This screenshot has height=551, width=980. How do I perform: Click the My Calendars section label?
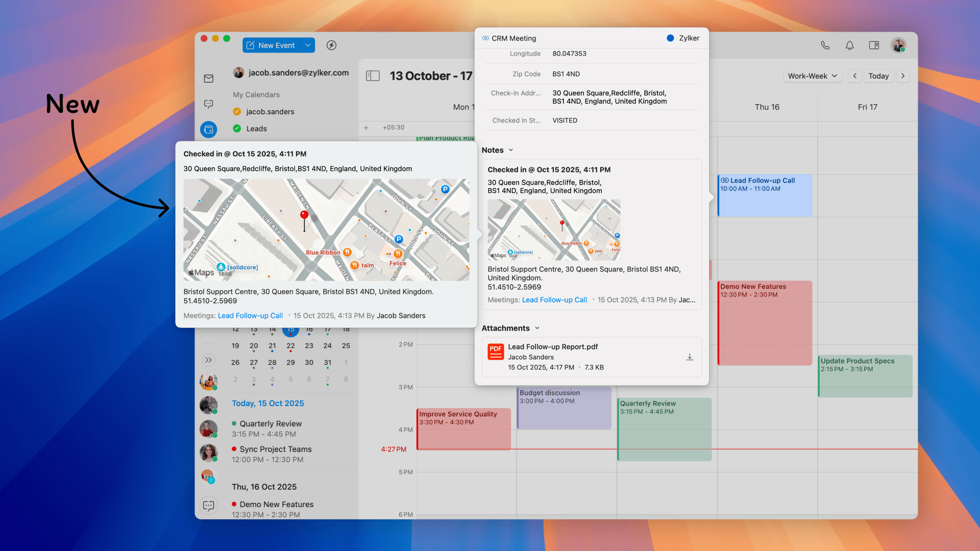[256, 95]
